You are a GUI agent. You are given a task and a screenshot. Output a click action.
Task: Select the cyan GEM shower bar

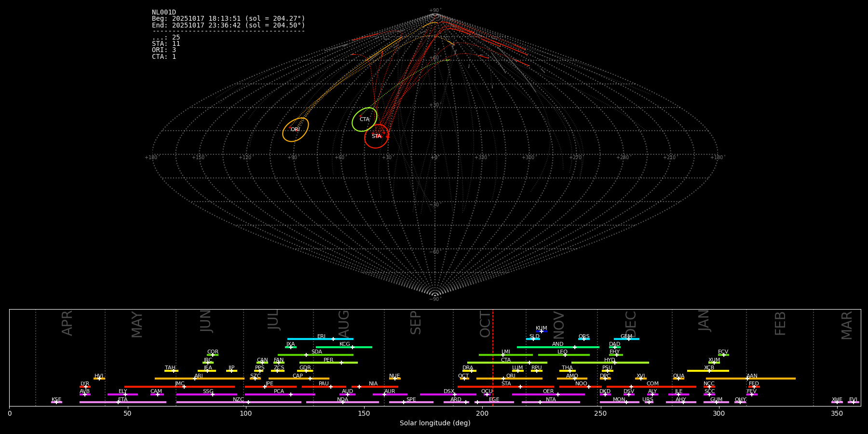[x=626, y=339]
